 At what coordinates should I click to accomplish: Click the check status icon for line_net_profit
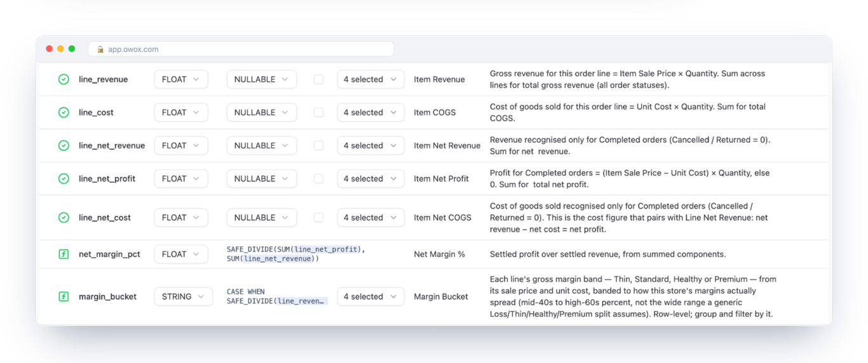[x=64, y=178]
